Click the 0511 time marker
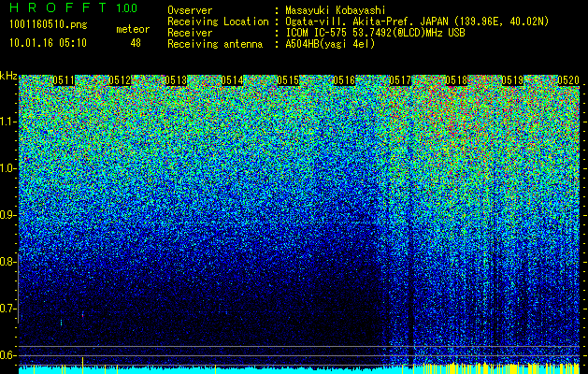 (x=64, y=80)
